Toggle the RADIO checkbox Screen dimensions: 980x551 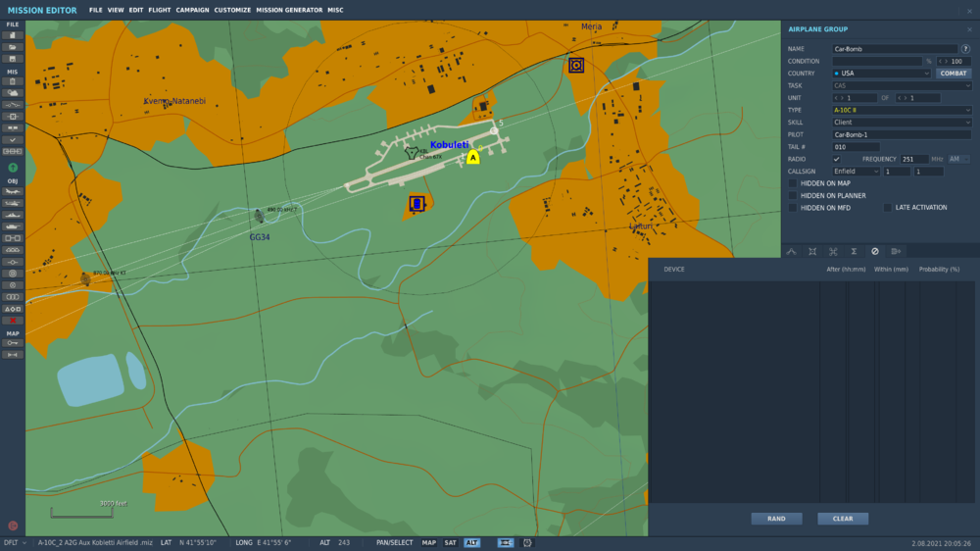pyautogui.click(x=836, y=160)
